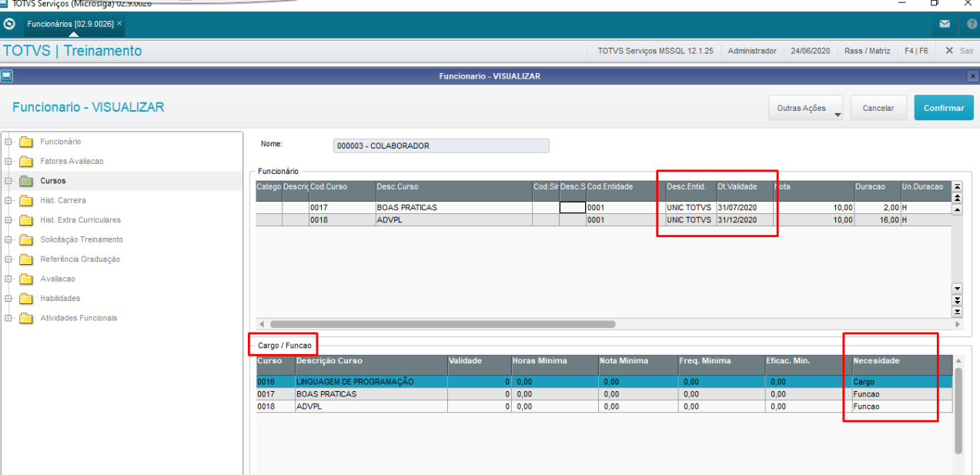Click the Dt.Validade cell 31/12/2020
The image size is (980, 475).
click(744, 220)
